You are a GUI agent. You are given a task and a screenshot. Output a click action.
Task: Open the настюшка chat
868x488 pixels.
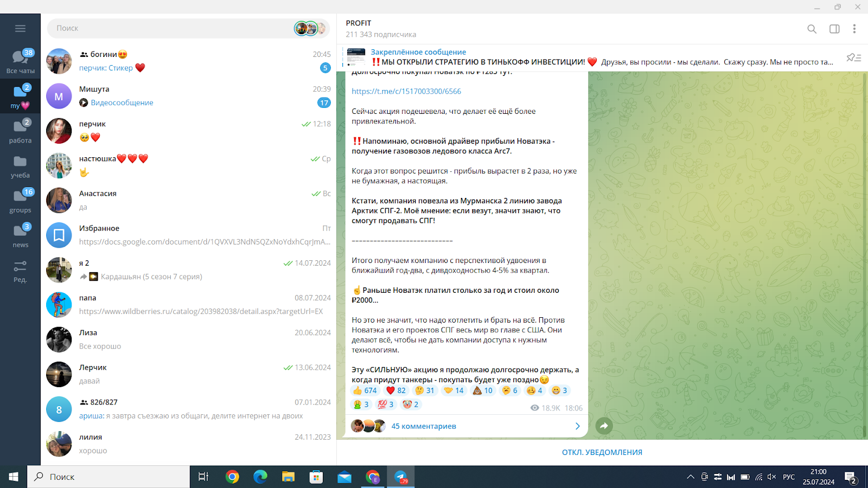click(189, 165)
